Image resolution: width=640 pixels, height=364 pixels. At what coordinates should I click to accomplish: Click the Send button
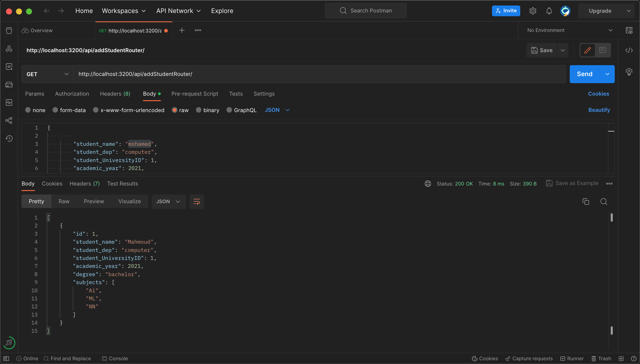pyautogui.click(x=584, y=74)
